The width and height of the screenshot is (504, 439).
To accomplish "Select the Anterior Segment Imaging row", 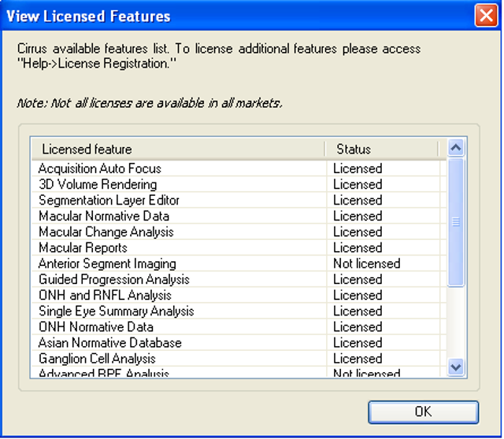I will 239,264.
